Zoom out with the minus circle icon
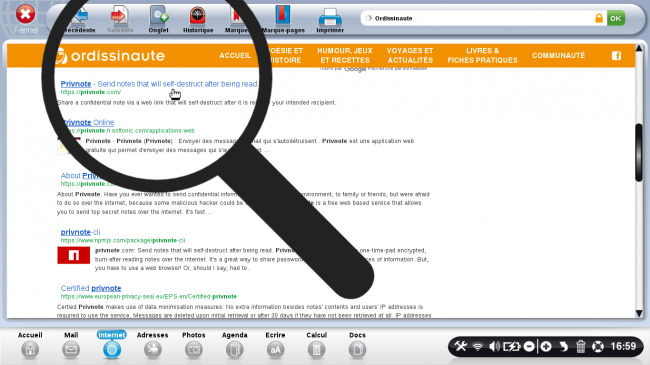The width and height of the screenshot is (650, 365). [x=529, y=346]
